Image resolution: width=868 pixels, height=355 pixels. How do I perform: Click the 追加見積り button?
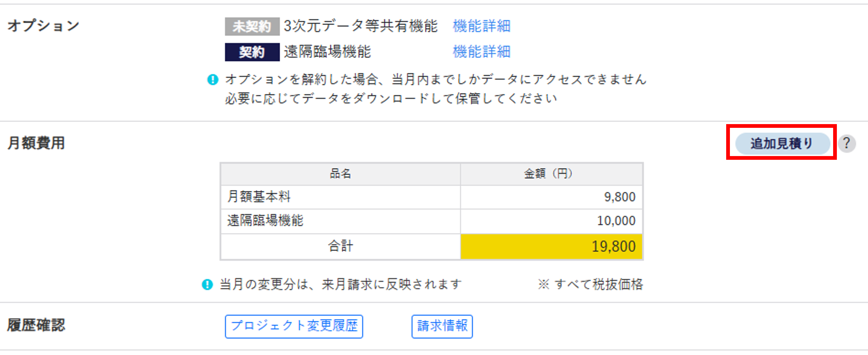782,143
